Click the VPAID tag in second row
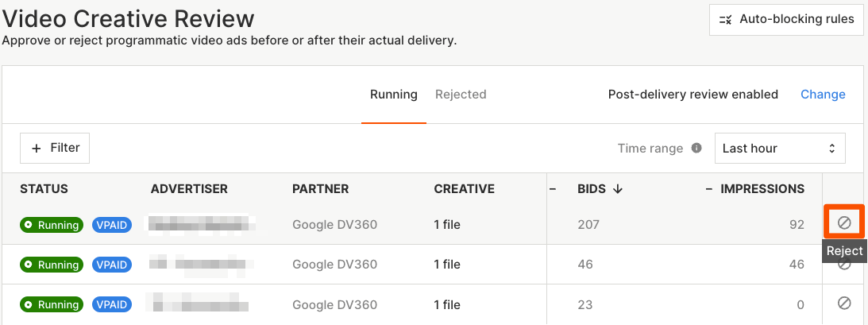 [112, 265]
